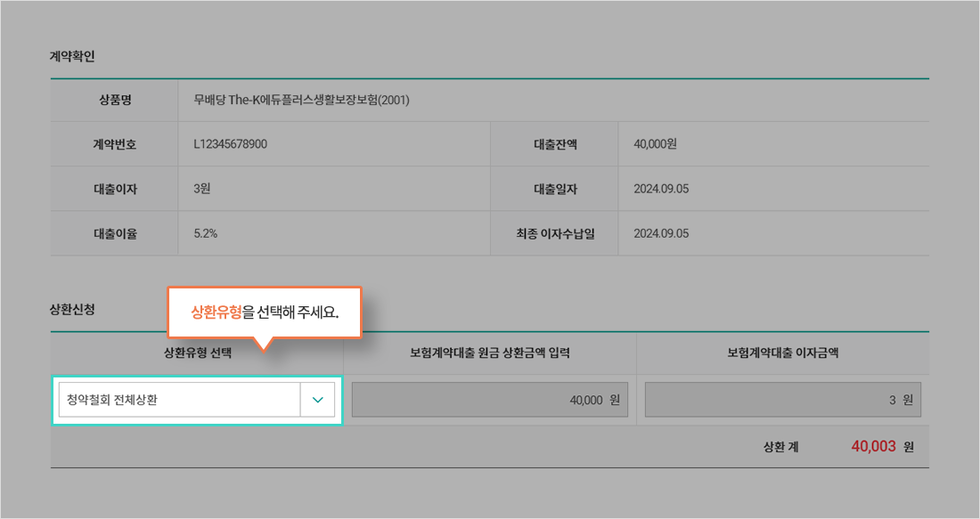Click the 상환 계 total 40,003
This screenshot has height=519, width=980.
[x=873, y=447]
